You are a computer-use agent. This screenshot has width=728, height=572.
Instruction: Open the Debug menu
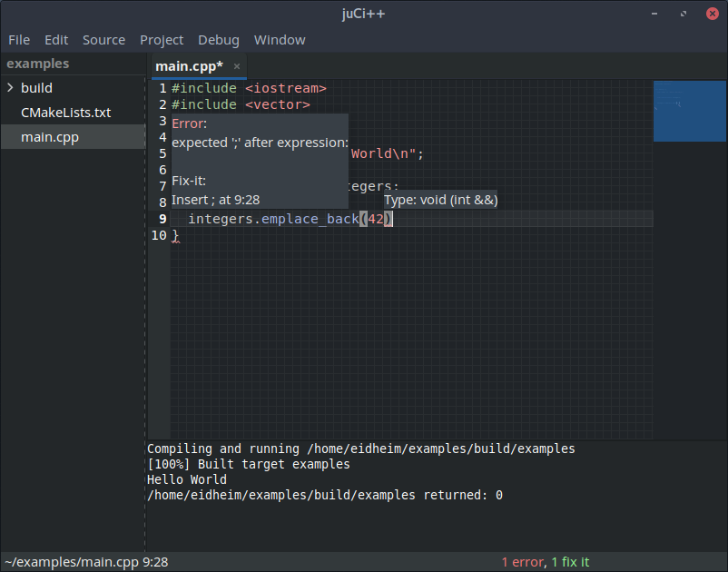219,40
